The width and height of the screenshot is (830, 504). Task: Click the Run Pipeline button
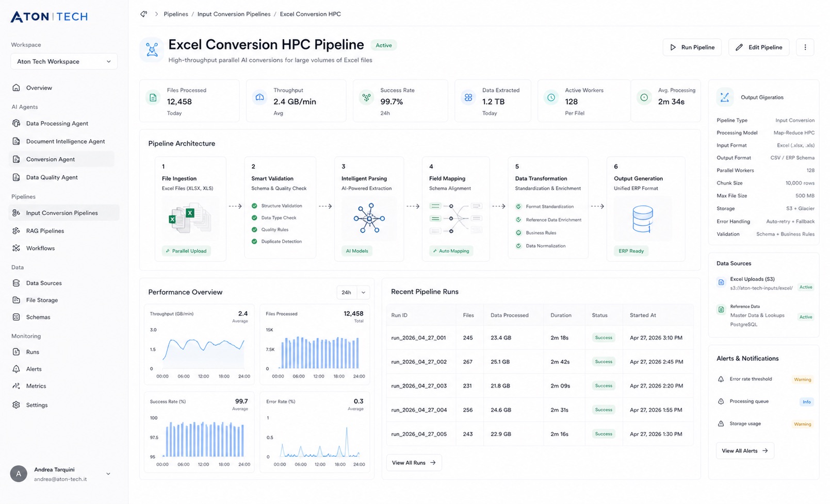(x=692, y=47)
